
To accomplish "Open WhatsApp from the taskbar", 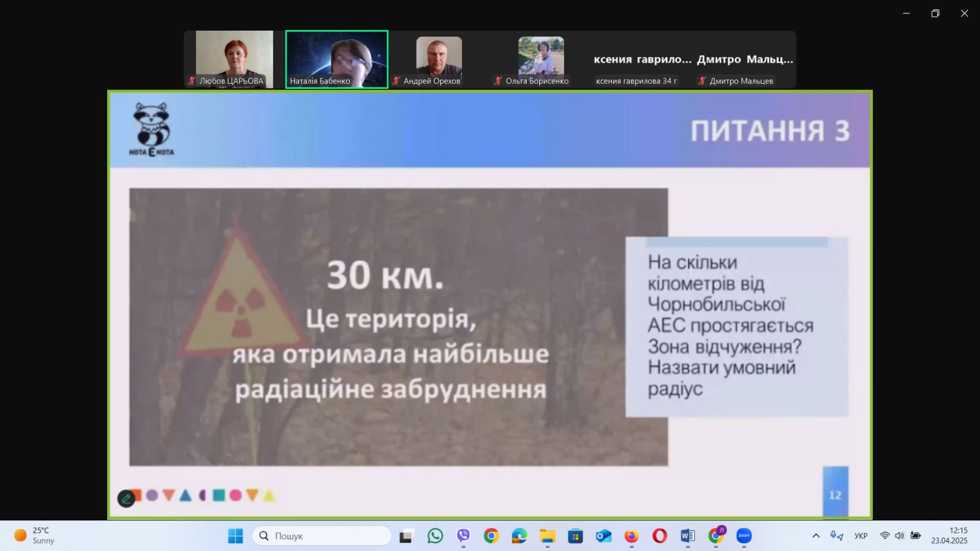I will [x=435, y=536].
